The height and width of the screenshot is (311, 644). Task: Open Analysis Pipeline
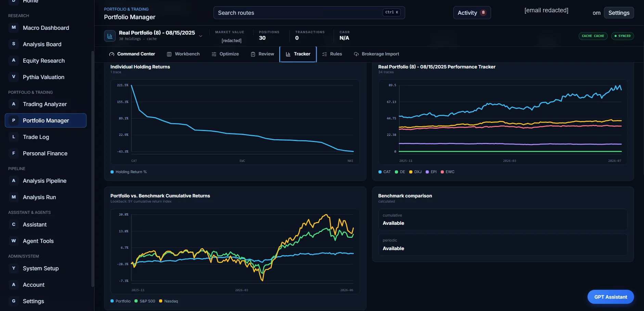pyautogui.click(x=46, y=181)
